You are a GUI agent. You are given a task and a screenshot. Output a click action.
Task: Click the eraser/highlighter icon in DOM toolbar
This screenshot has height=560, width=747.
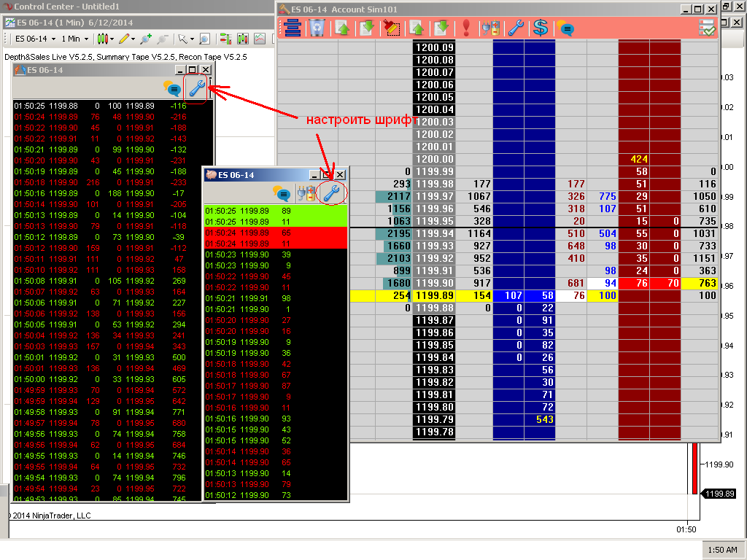tap(392, 28)
